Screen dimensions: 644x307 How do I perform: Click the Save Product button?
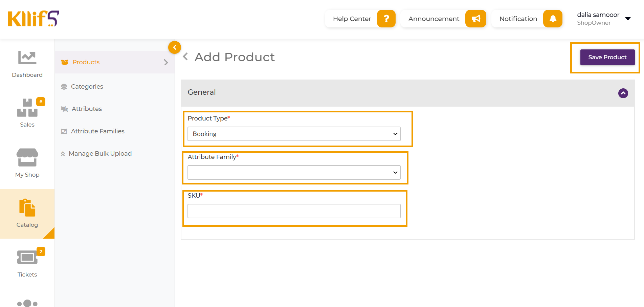607,57
